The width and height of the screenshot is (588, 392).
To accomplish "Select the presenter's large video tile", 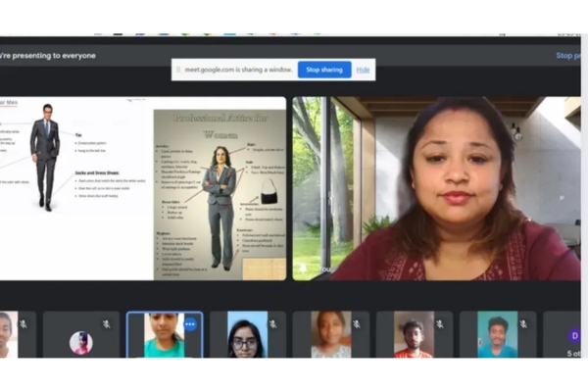I will pyautogui.click(x=436, y=188).
